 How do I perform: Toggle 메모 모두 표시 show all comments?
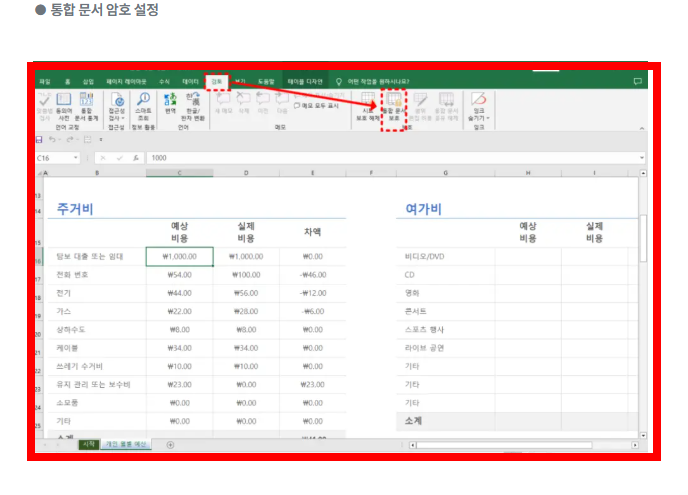tap(316, 106)
